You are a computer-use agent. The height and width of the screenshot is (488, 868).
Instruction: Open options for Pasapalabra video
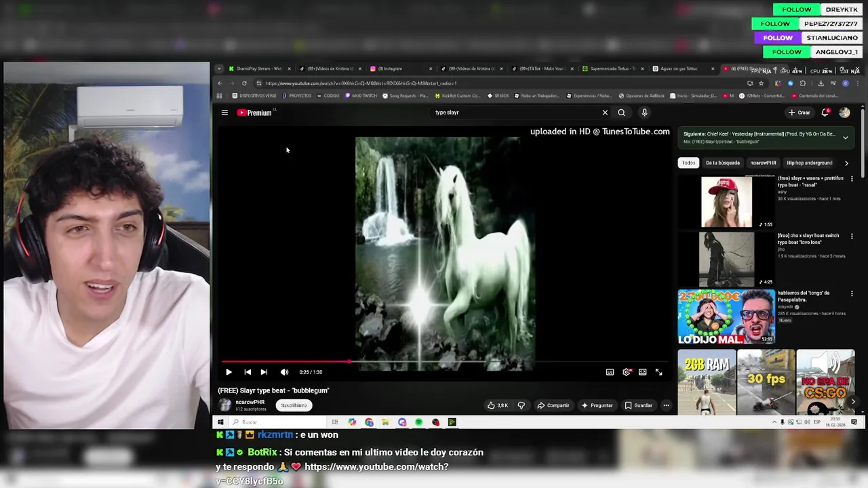coord(852,294)
